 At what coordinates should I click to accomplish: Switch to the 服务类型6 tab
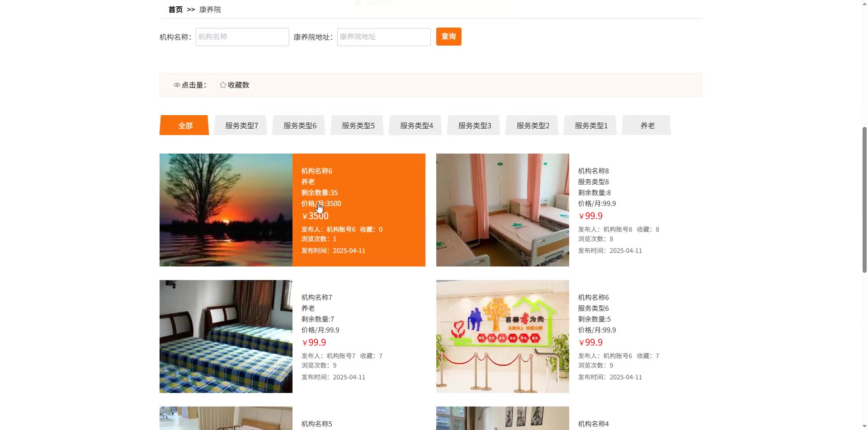300,125
